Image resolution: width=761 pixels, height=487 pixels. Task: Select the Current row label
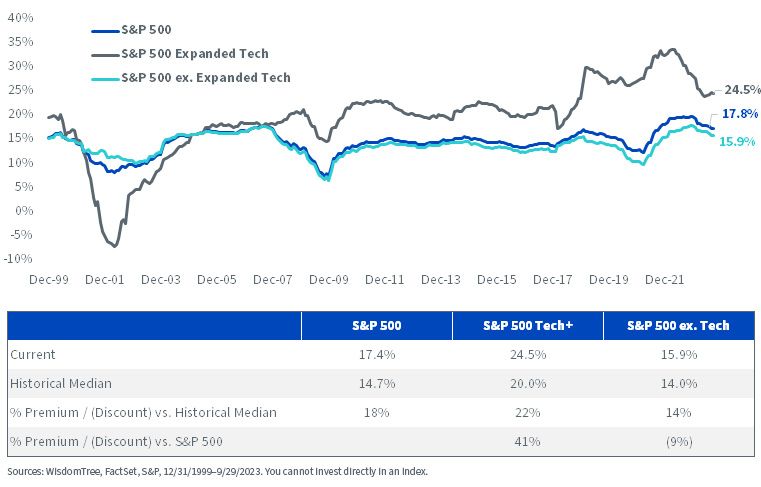[x=33, y=354]
